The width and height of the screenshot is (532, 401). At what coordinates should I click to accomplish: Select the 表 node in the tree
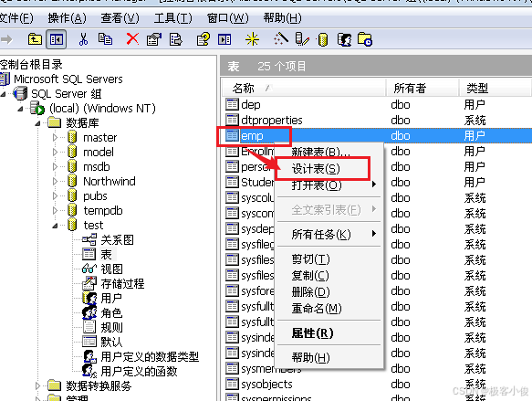click(x=106, y=254)
